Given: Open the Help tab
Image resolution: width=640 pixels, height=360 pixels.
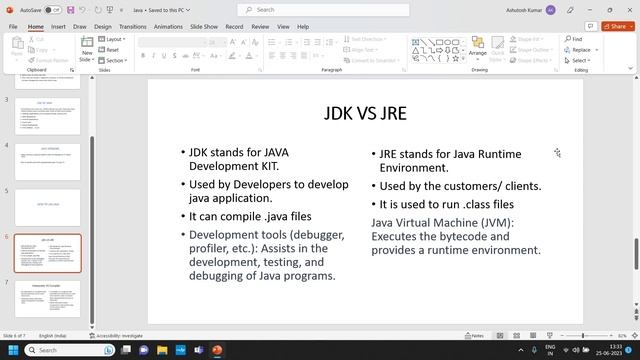Looking at the screenshot, I should tap(303, 27).
